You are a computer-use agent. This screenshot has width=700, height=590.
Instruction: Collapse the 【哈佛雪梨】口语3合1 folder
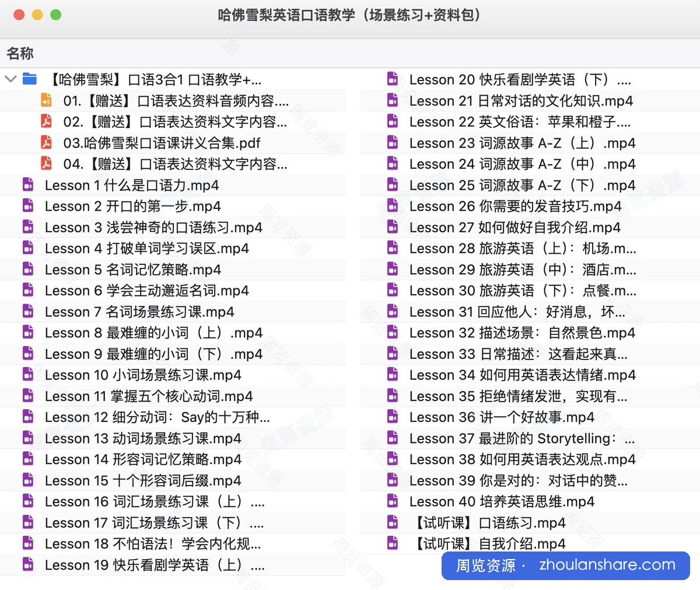tap(10, 79)
